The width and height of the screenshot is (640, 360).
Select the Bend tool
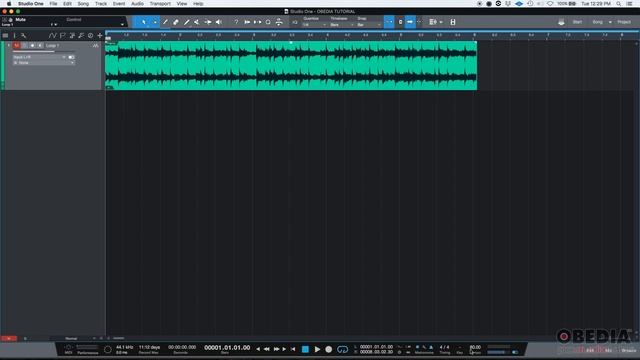point(208,22)
